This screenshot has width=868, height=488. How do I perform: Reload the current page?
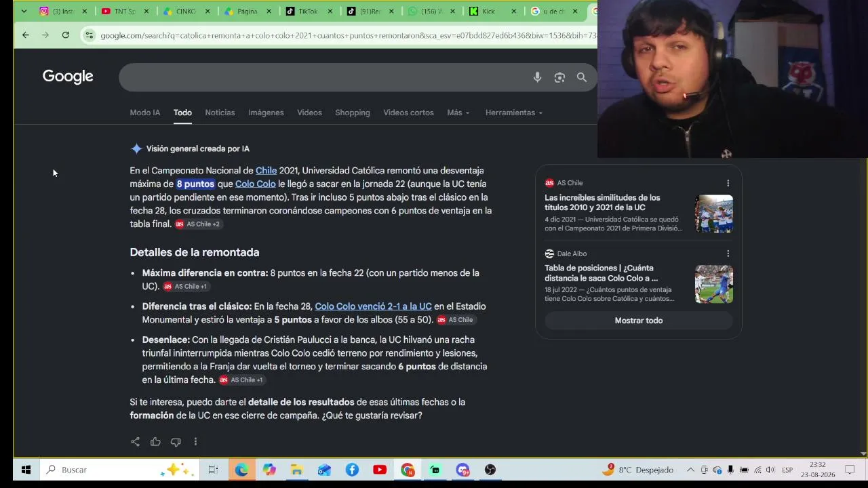66,35
